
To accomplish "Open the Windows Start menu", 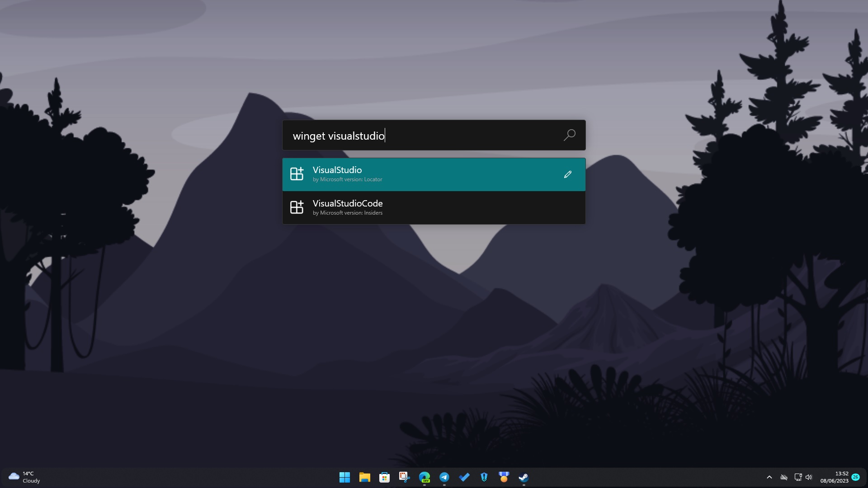I will tap(344, 477).
